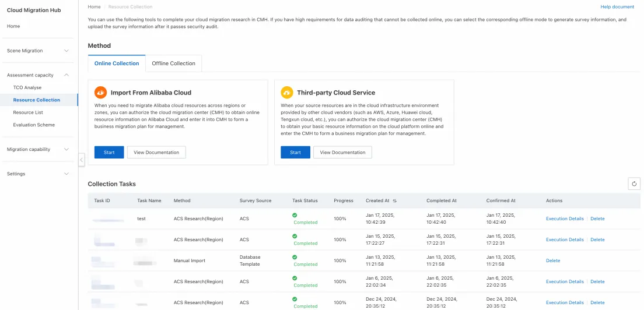Delete the Manual Import task

pyautogui.click(x=553, y=260)
